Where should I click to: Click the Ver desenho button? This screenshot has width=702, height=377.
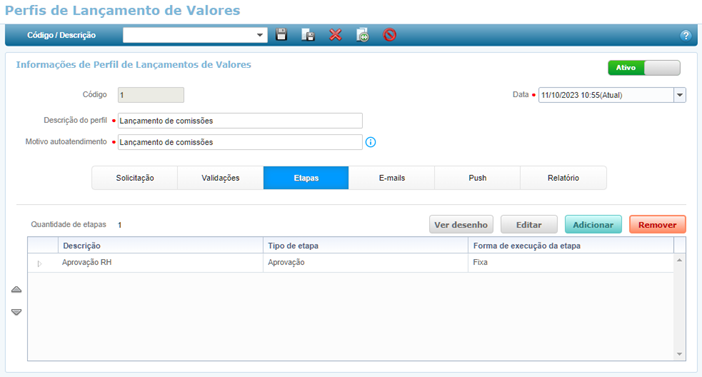click(x=461, y=225)
